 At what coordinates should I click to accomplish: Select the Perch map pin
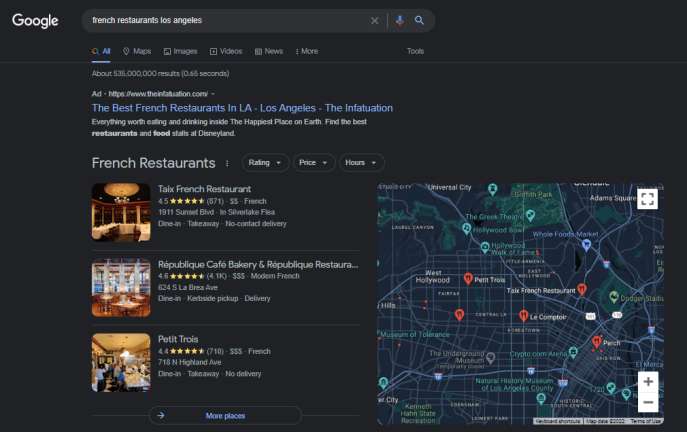click(596, 341)
